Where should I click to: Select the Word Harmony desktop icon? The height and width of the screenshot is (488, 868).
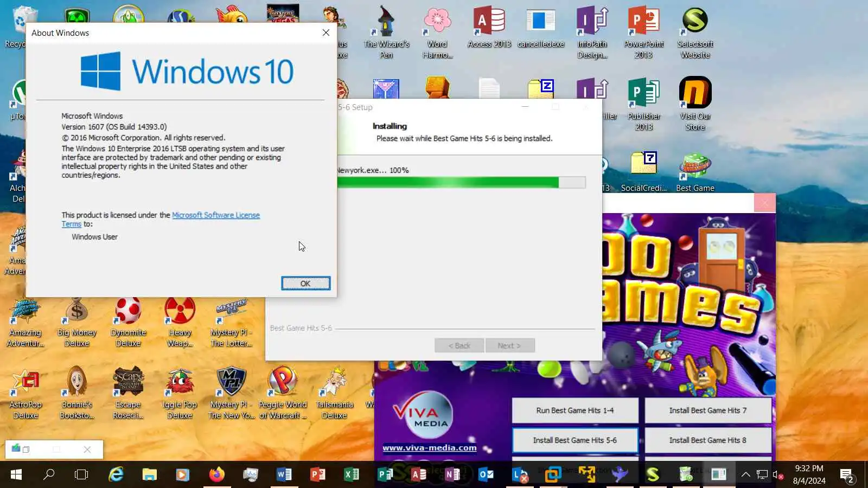(437, 33)
